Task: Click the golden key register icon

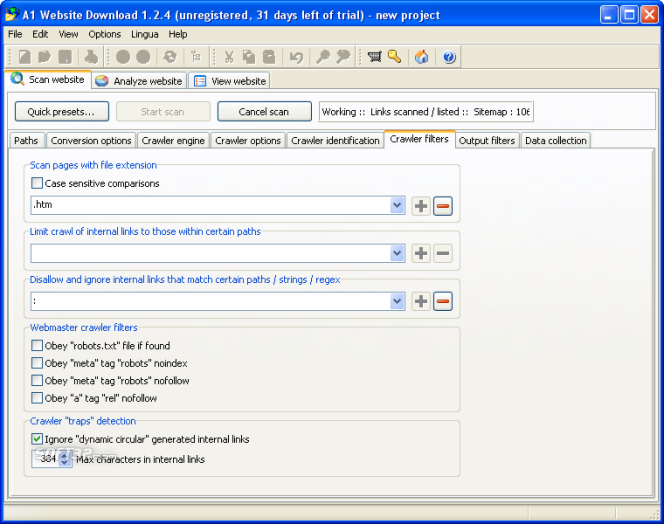Action: (394, 56)
